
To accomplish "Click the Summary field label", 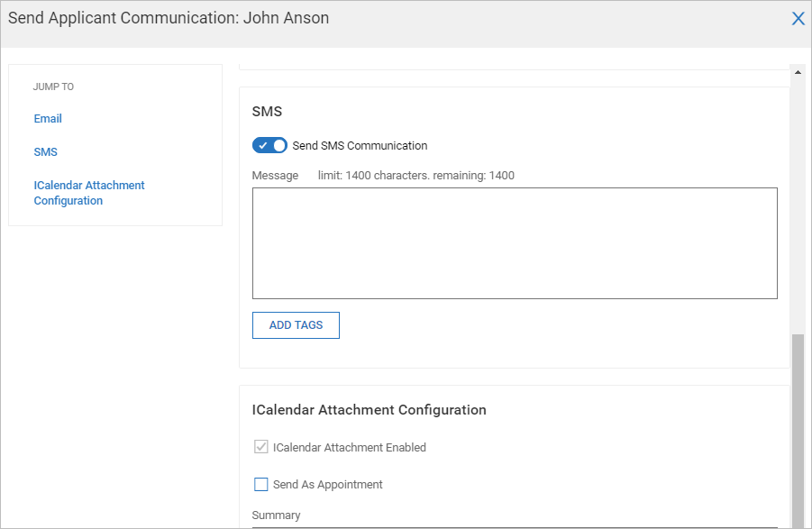I will click(x=276, y=515).
